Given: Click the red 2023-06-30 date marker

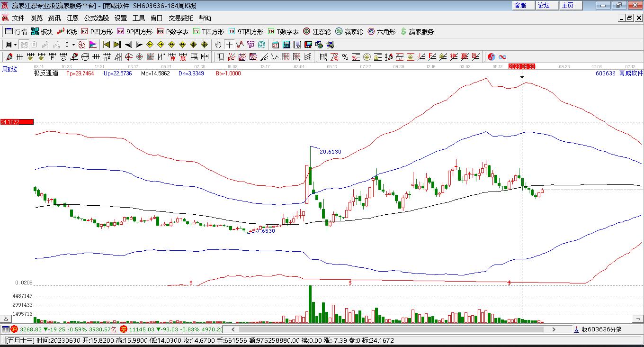Looking at the screenshot, I should 522,67.
